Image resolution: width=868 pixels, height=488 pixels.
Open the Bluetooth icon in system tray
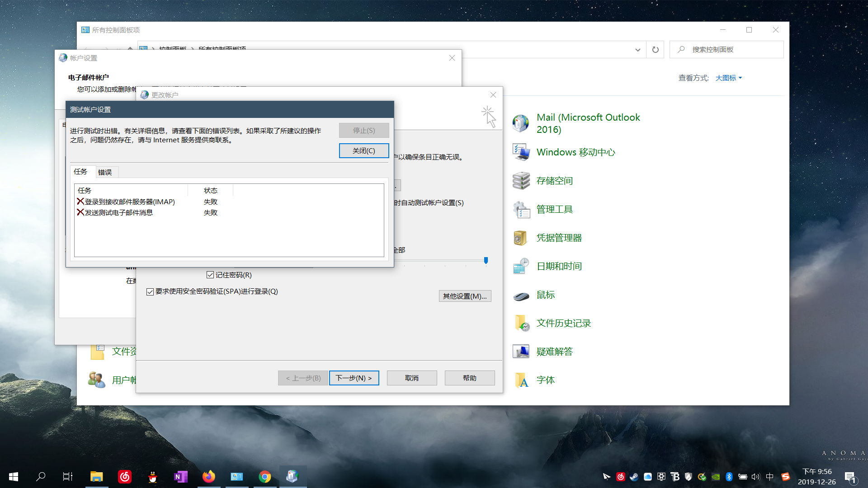click(729, 477)
